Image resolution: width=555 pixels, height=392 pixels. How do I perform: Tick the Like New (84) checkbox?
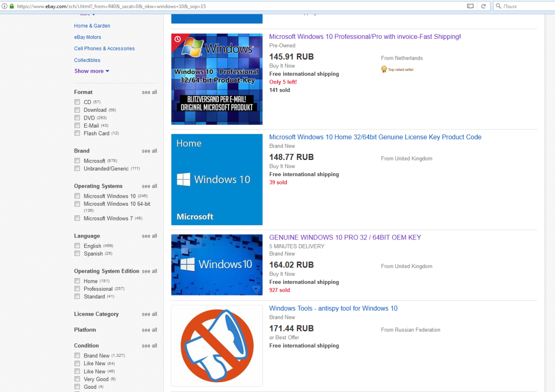tap(77, 363)
